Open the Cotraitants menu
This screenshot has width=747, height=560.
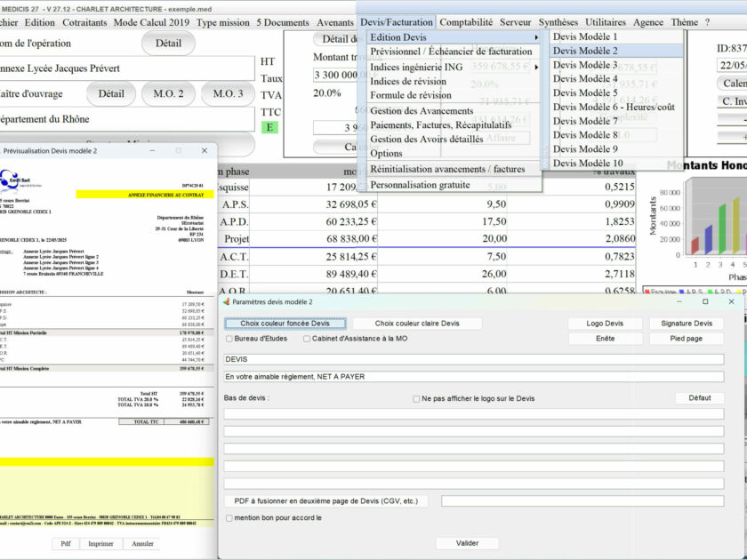click(84, 22)
